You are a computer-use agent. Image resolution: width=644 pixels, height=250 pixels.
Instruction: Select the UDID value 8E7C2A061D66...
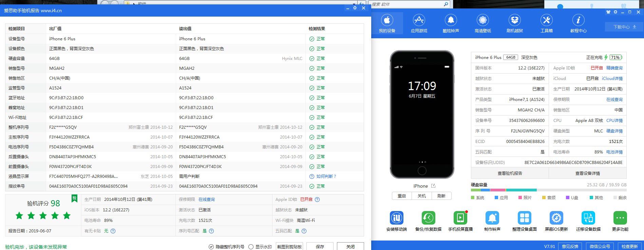point(573,163)
